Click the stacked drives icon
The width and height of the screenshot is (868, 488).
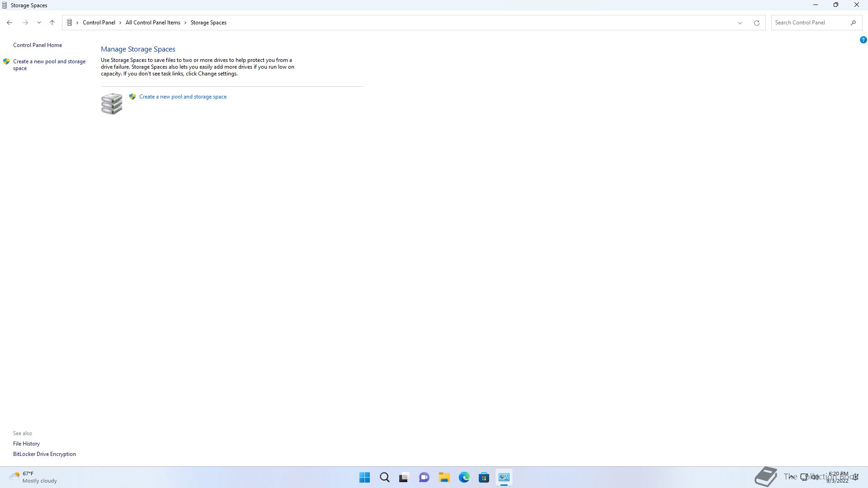coord(112,104)
